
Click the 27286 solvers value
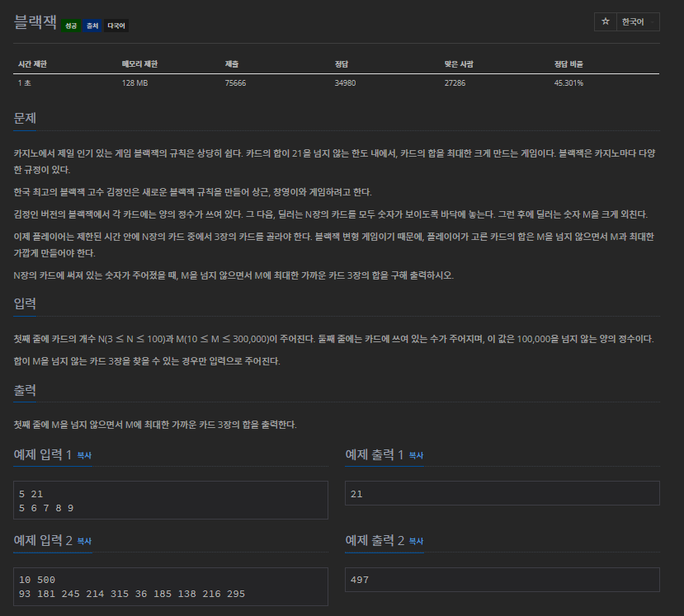pos(455,82)
